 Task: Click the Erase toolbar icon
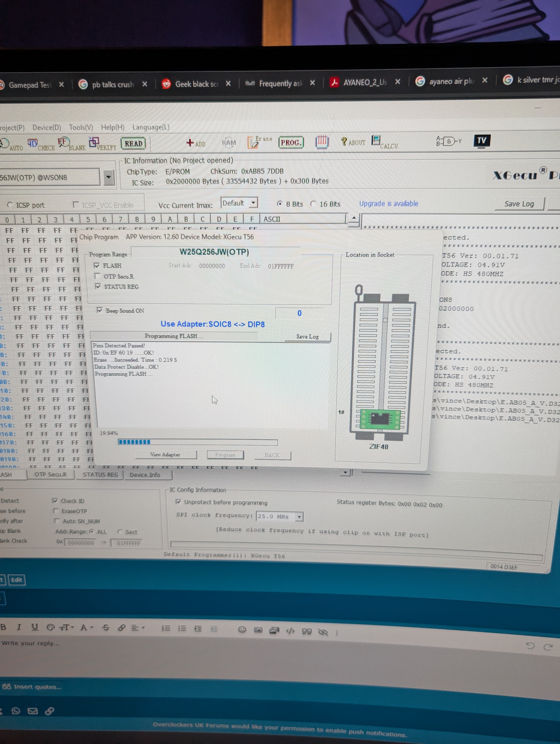click(259, 142)
